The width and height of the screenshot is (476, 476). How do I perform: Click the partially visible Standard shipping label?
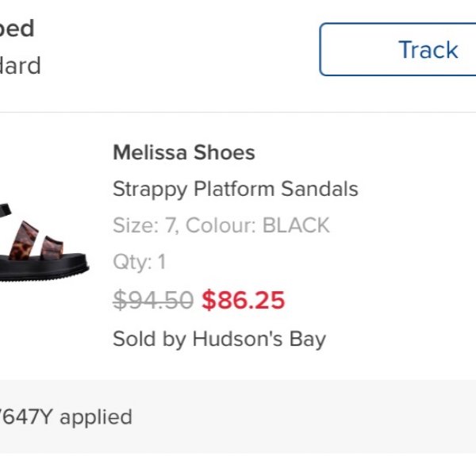pyautogui.click(x=20, y=65)
